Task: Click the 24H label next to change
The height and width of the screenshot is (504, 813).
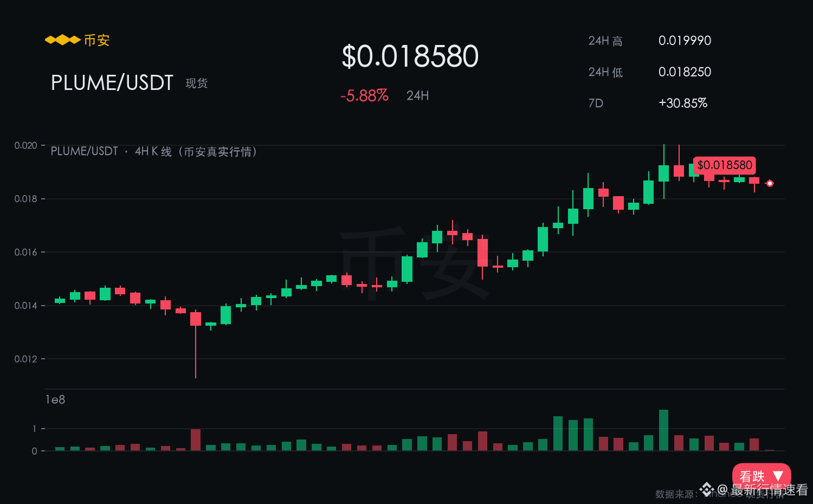Action: (417, 96)
